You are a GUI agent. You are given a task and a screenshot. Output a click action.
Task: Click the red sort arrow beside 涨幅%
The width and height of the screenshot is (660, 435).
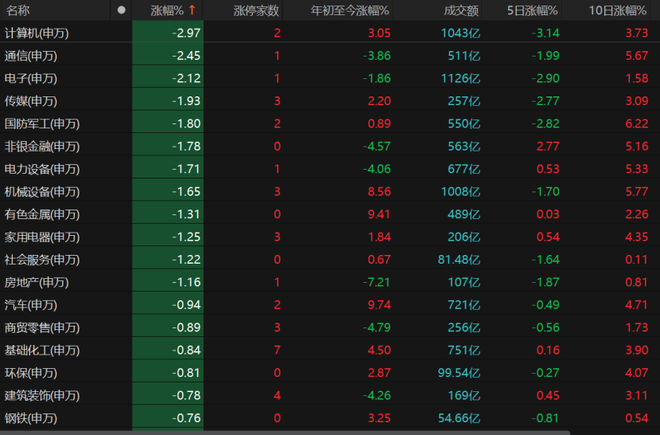[x=191, y=10]
